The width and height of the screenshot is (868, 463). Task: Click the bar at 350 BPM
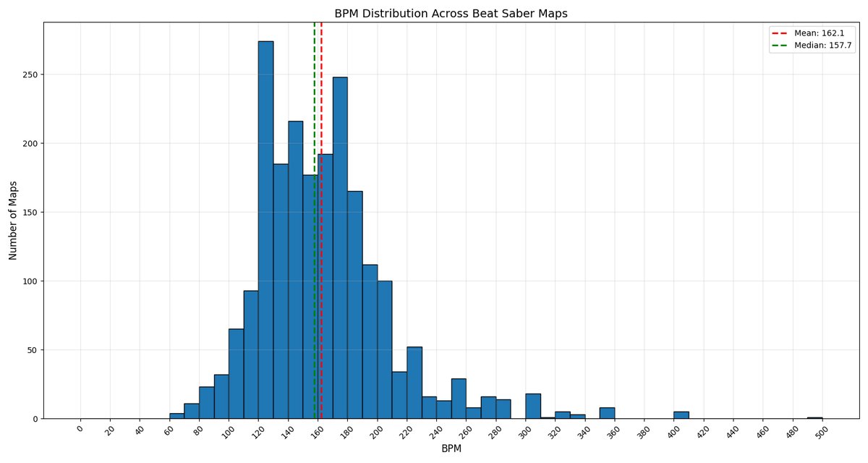pos(607,413)
